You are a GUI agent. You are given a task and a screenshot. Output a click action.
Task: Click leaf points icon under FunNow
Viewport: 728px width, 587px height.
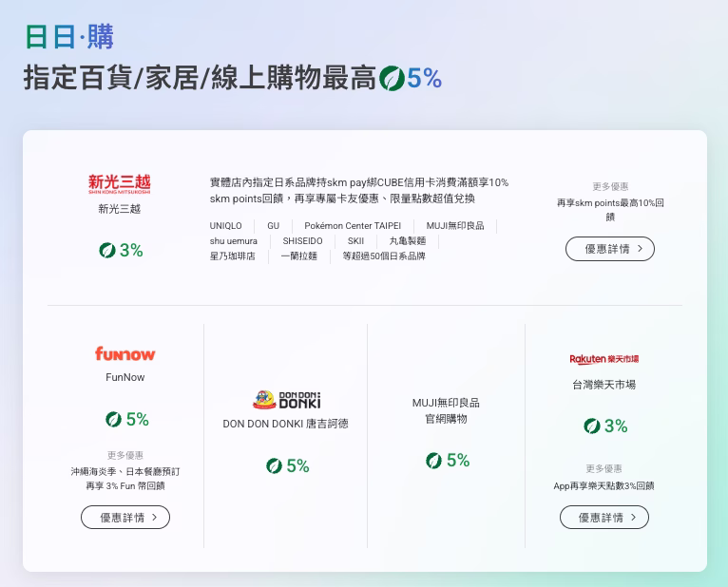[113, 420]
